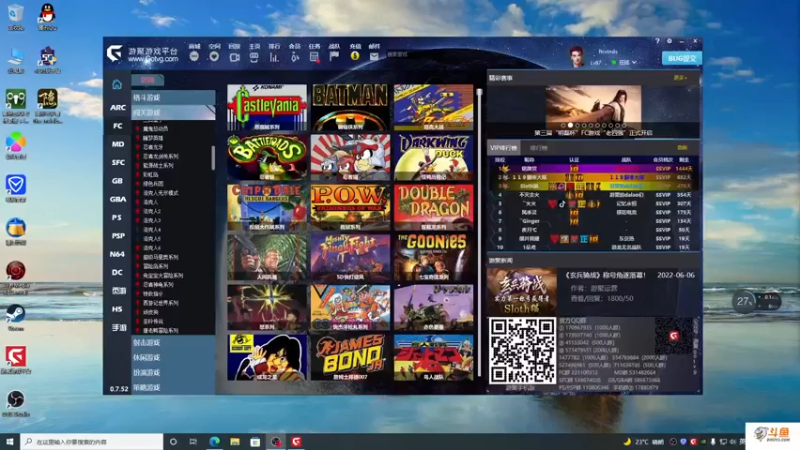Expand the 格斗游戏 category
The height and width of the screenshot is (450, 800).
(x=173, y=97)
